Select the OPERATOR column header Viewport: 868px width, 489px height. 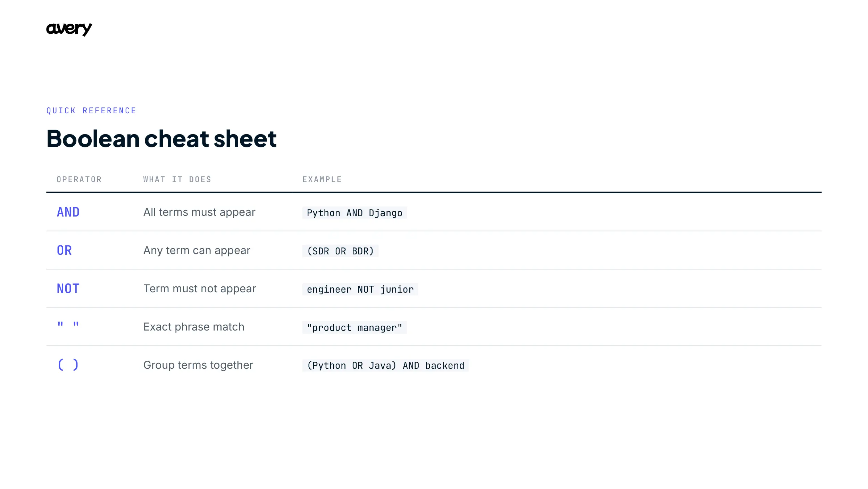pos(79,179)
